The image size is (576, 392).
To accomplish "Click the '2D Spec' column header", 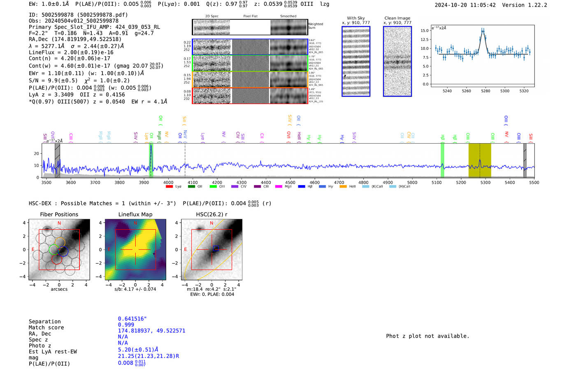I will pyautogui.click(x=212, y=16).
